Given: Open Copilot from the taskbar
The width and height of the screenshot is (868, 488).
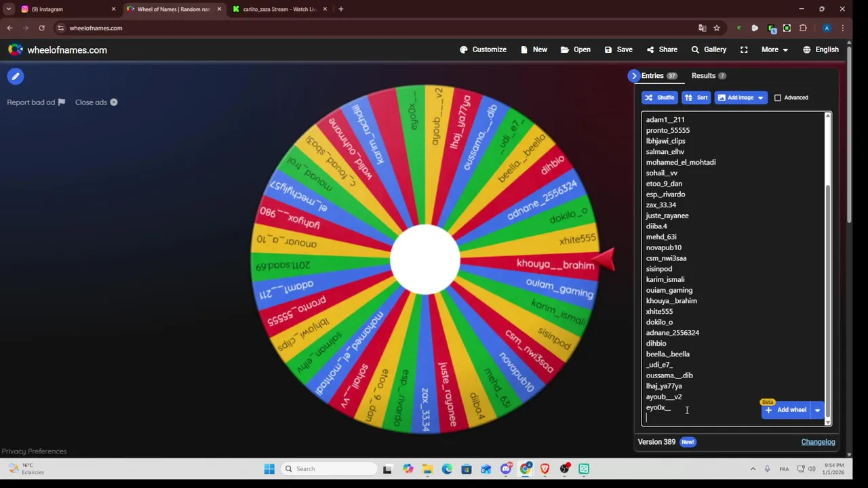Looking at the screenshot, I should pyautogui.click(x=408, y=469).
